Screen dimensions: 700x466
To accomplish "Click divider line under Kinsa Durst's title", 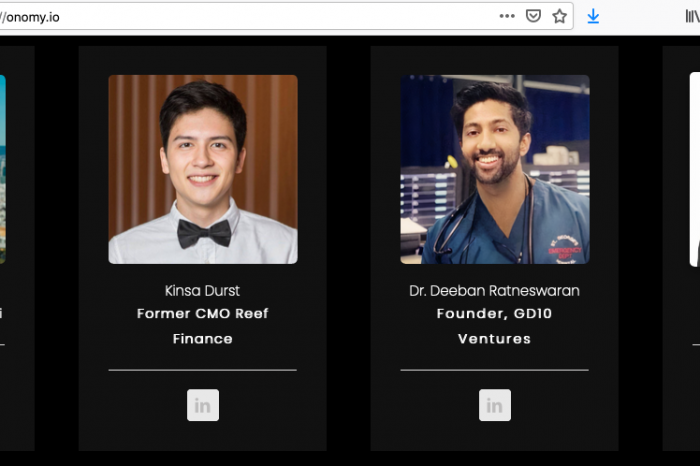I will pos(203,370).
